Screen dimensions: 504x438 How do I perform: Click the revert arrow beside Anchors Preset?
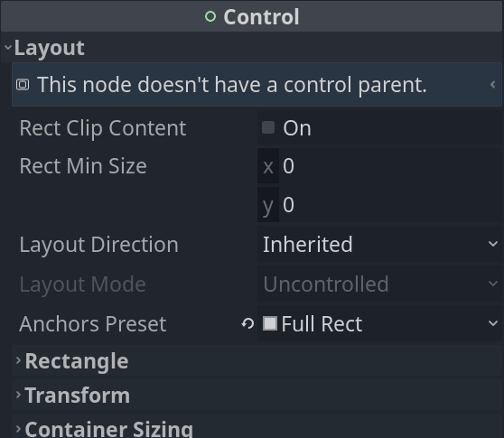[247, 323]
